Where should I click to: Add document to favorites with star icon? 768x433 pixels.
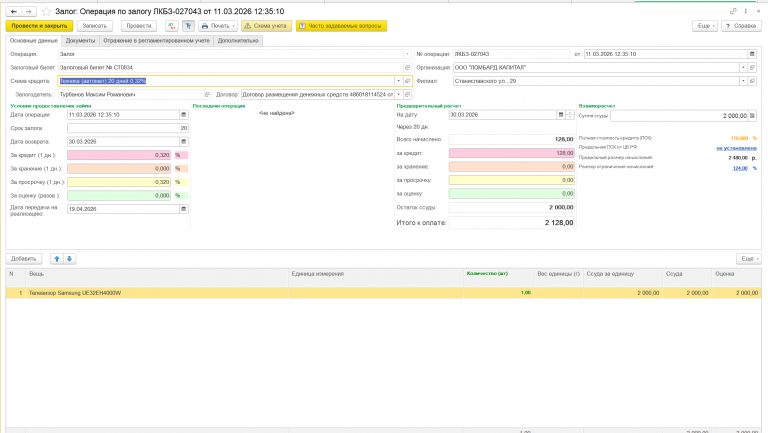click(x=46, y=11)
